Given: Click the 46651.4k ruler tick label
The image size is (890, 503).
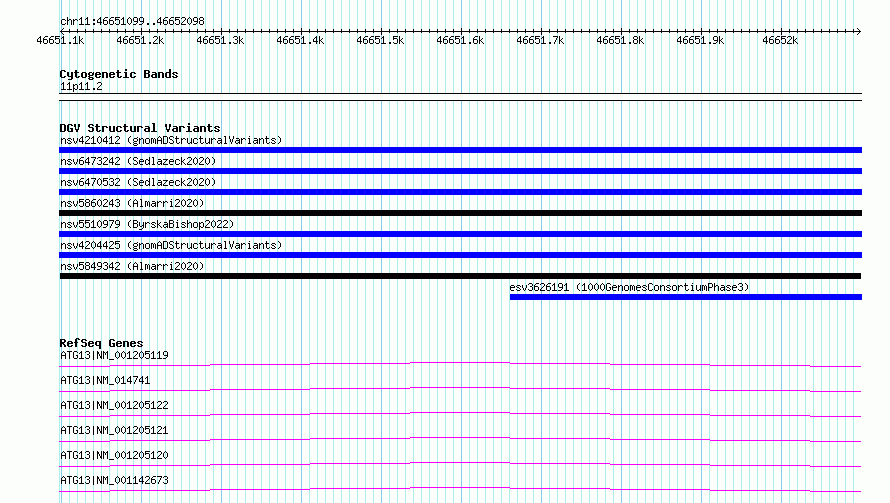Looking at the screenshot, I should [x=300, y=40].
